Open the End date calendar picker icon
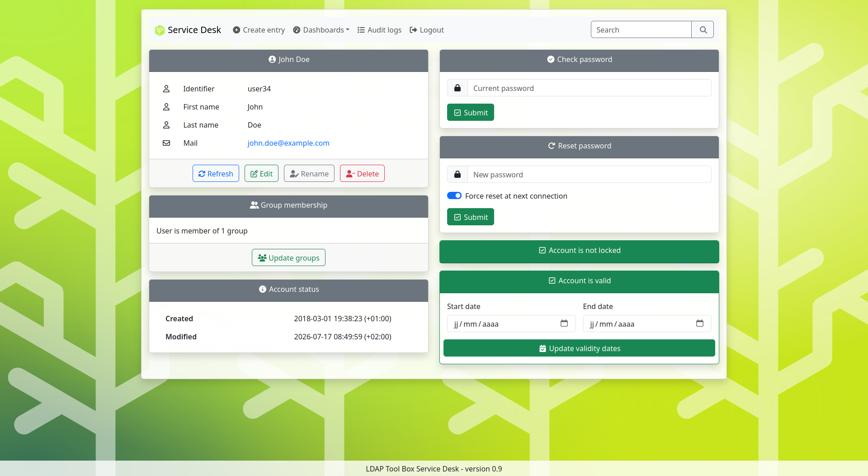Viewport: 868px width, 476px height. pyautogui.click(x=700, y=324)
